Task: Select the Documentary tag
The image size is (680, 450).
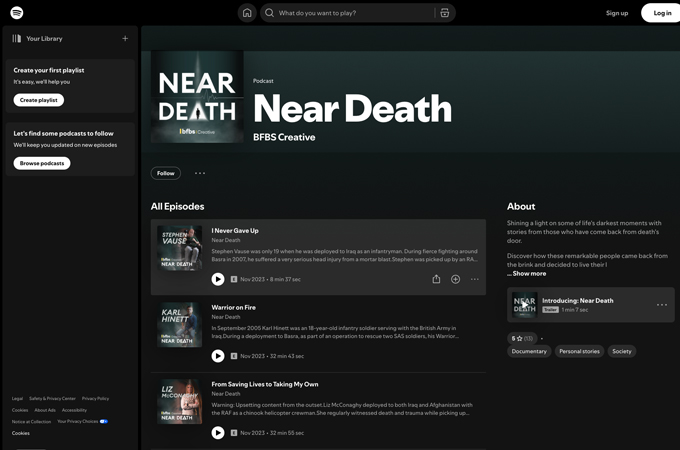Action: (x=529, y=351)
